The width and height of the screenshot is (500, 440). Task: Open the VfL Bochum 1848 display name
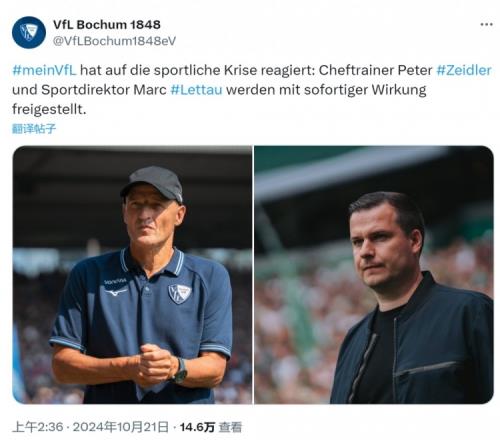click(x=107, y=24)
